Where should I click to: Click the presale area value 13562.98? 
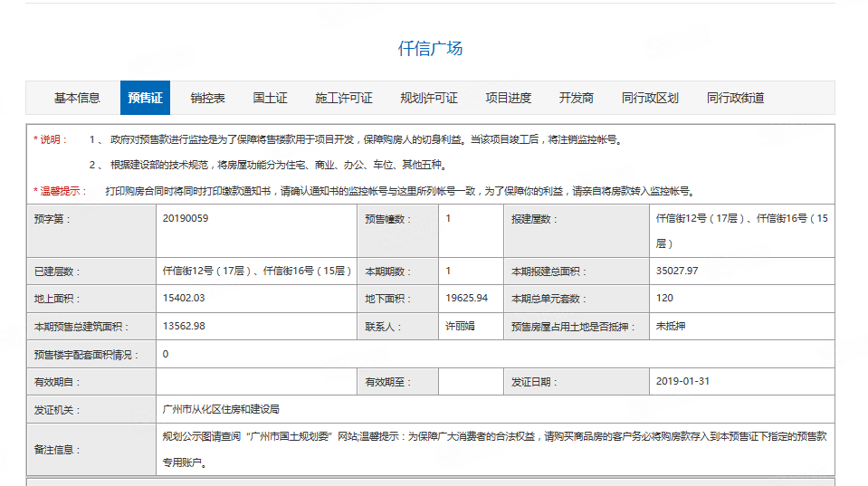coord(184,326)
